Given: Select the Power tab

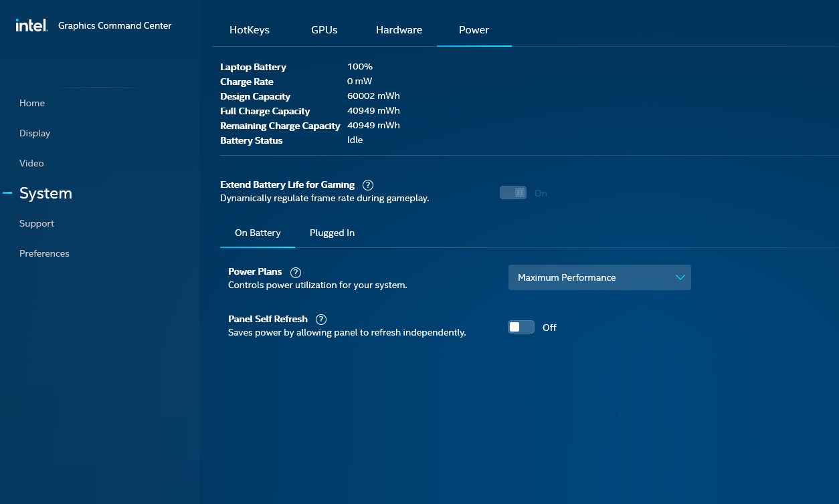Looking at the screenshot, I should [474, 30].
